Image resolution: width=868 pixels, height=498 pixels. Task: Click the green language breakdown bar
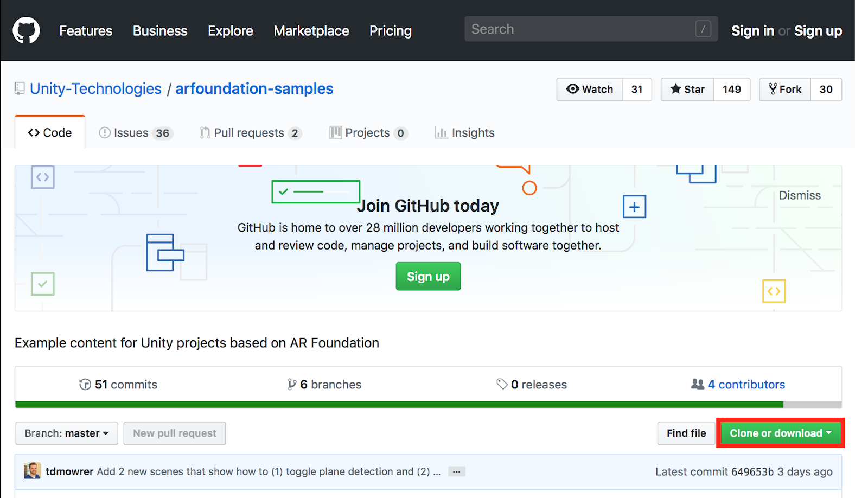[x=399, y=405]
